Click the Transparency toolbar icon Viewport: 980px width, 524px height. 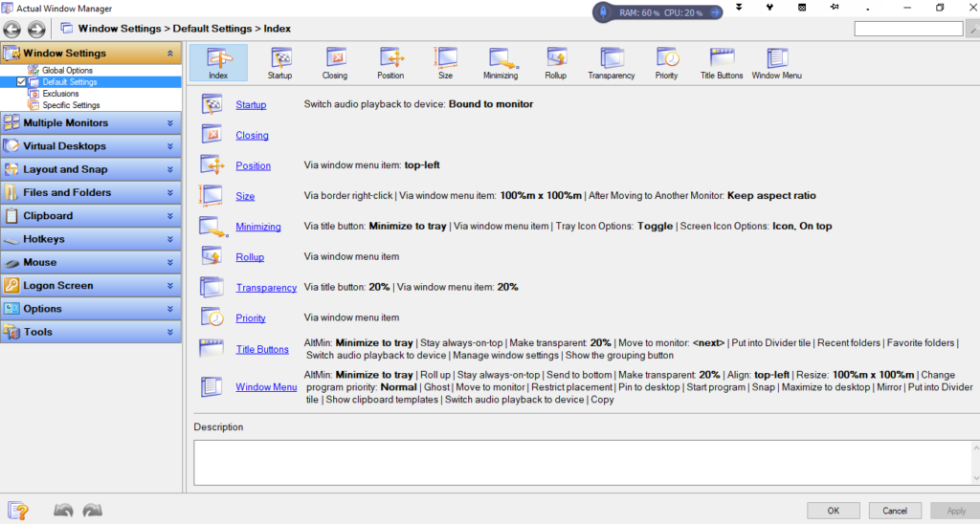point(612,62)
